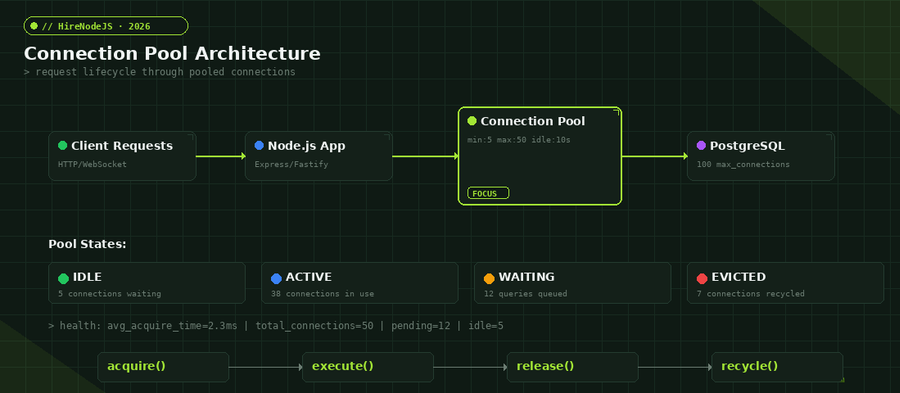
Task: Click '12 queries queued' text
Action: pos(525,294)
